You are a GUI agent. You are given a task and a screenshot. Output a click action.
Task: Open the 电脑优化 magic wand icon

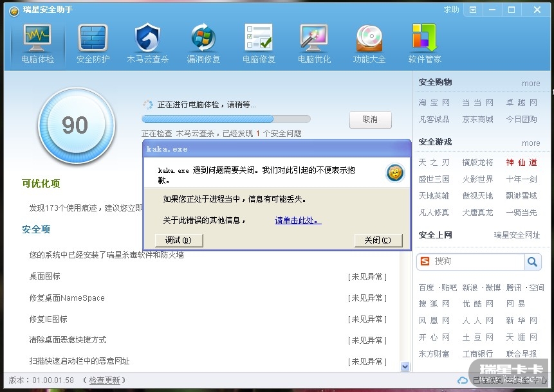(x=314, y=38)
